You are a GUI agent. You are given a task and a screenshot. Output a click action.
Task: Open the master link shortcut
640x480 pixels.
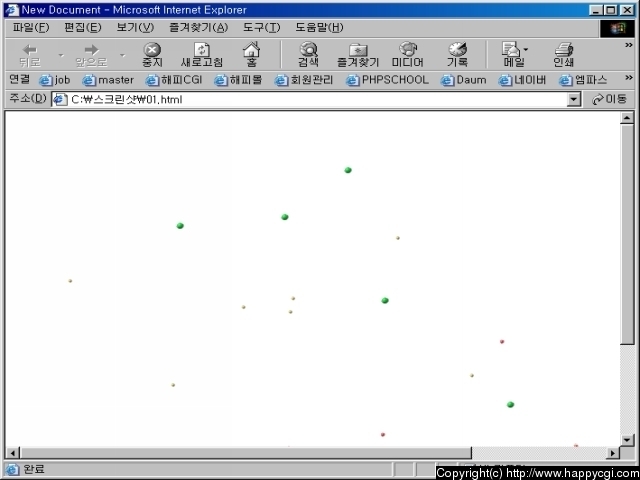108,80
